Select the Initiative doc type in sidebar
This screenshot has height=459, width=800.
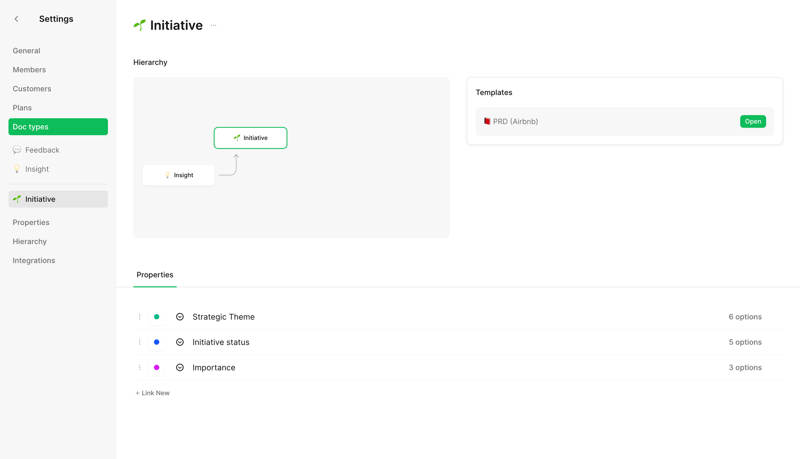tap(58, 199)
